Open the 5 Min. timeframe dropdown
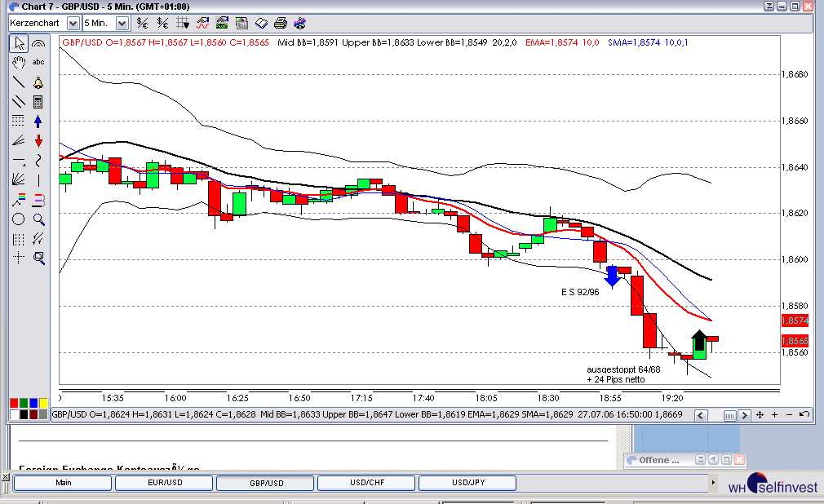The height and width of the screenshot is (504, 824). coord(122,23)
